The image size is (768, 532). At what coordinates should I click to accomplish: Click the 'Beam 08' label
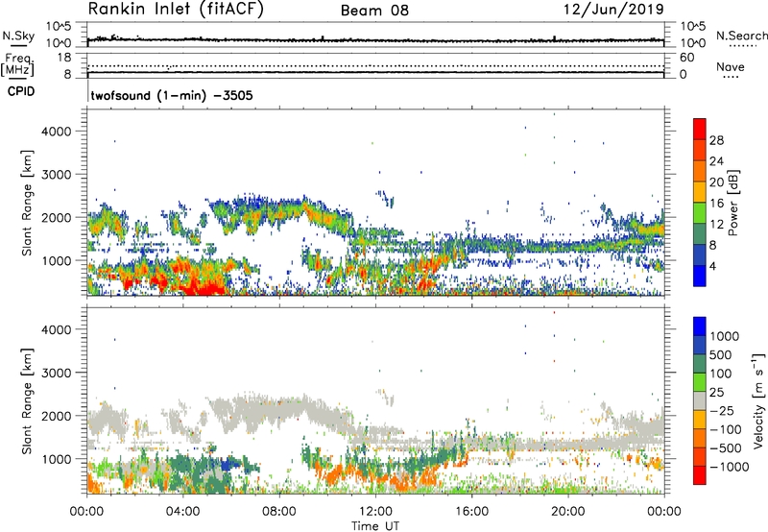click(374, 11)
